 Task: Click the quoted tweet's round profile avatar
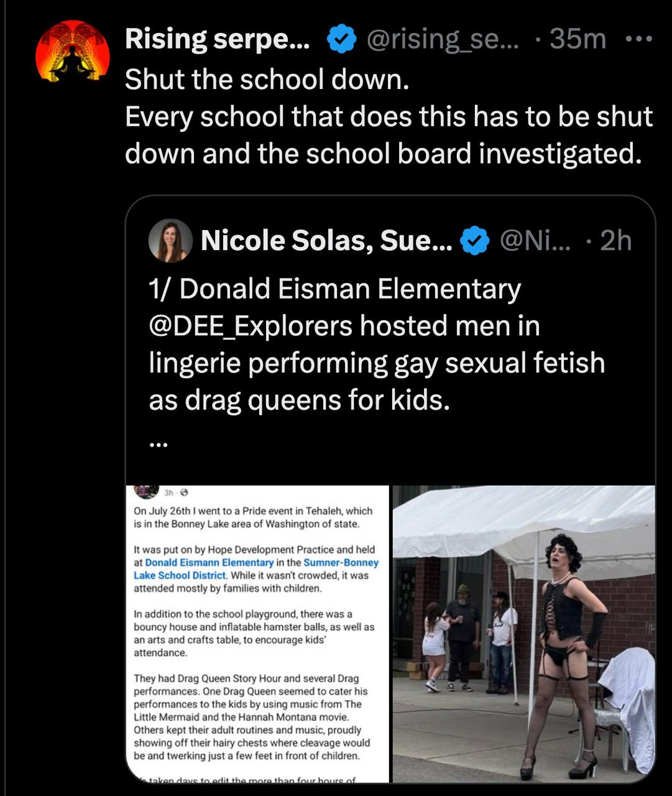pos(170,240)
